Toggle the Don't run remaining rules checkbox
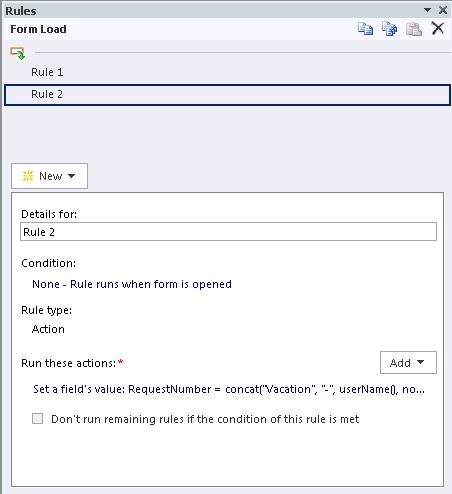 (37, 419)
